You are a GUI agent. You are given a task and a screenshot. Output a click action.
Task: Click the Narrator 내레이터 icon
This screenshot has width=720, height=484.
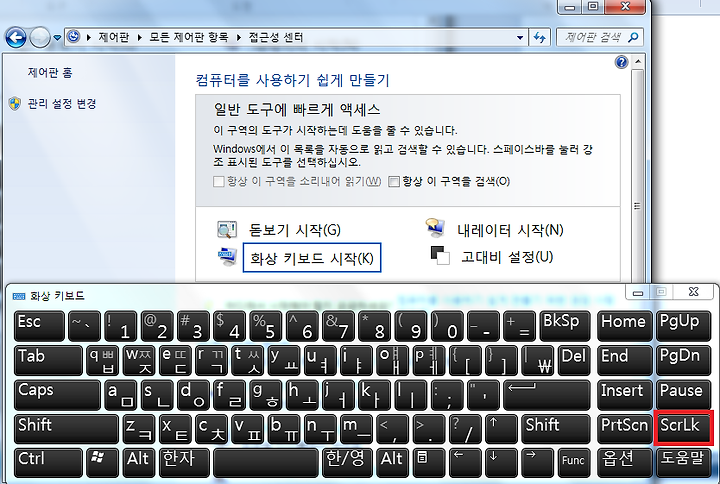click(x=435, y=228)
